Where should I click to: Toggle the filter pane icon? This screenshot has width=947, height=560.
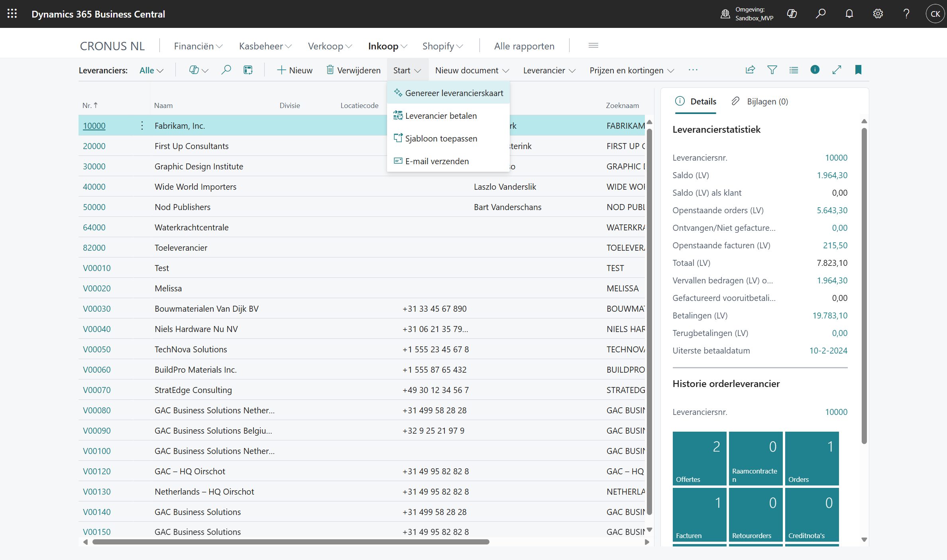772,70
